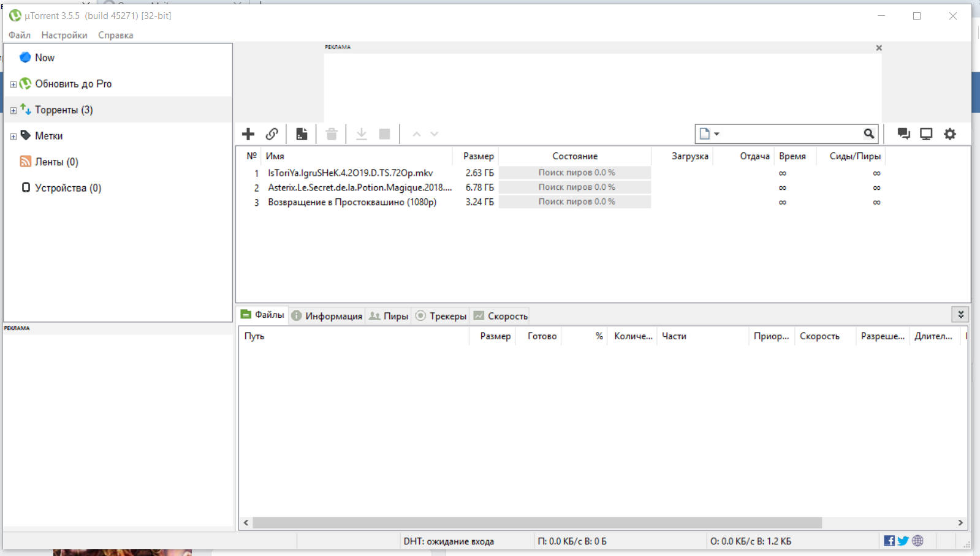
Task: Click the Add Torrent from URL link icon
Action: click(x=272, y=134)
